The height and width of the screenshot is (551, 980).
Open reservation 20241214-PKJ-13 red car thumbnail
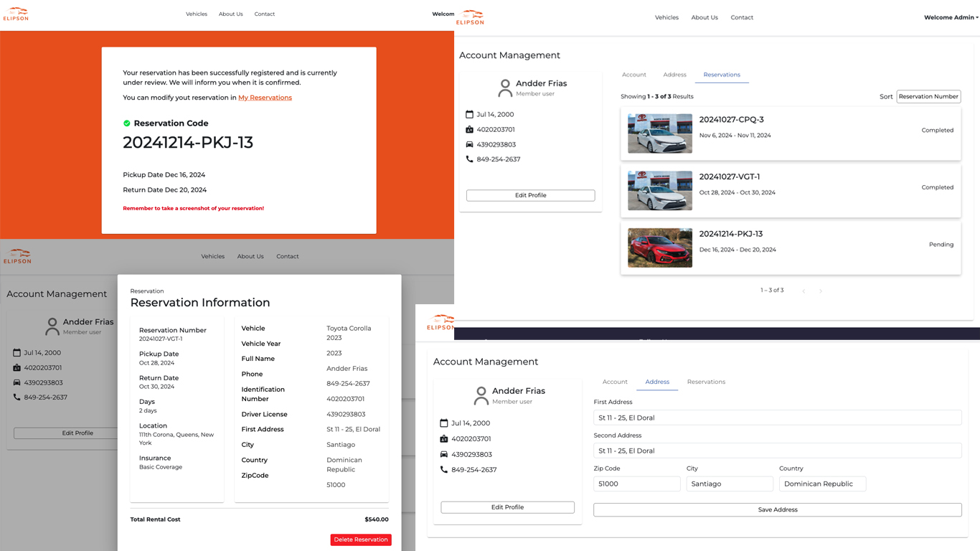click(660, 248)
